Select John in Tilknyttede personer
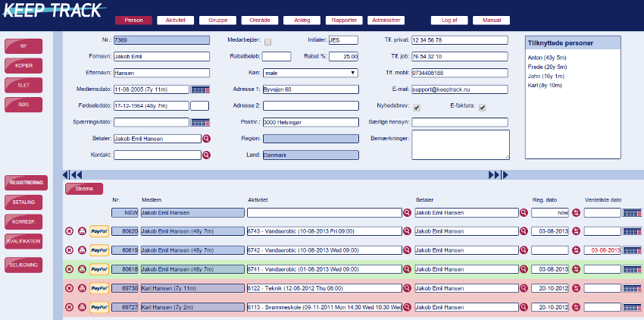 (x=546, y=76)
